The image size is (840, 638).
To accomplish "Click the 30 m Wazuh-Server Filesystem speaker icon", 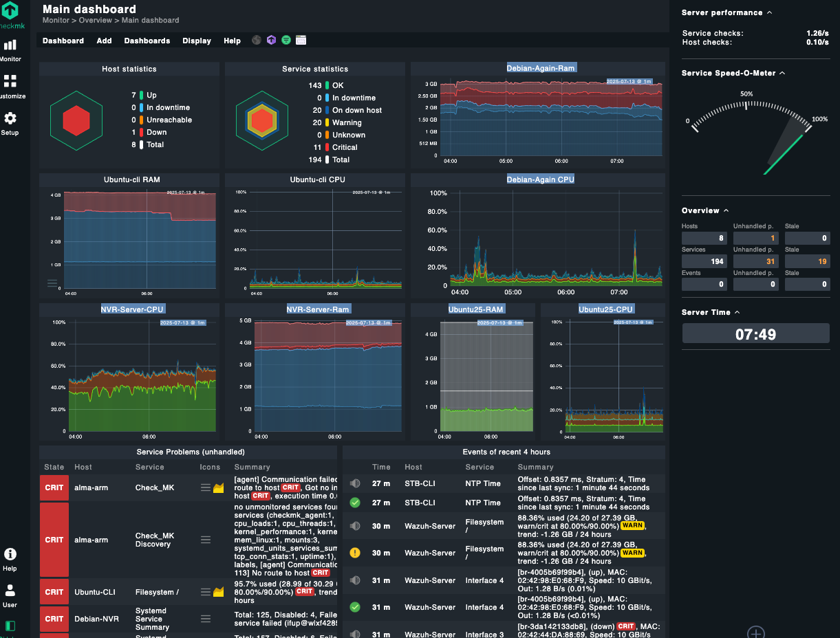I will 355,526.
